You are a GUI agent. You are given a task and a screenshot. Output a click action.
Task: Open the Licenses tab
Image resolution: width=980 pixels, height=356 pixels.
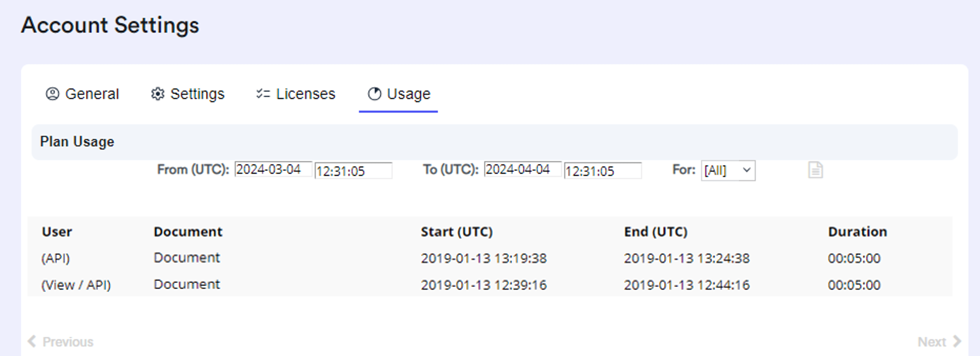pos(306,94)
